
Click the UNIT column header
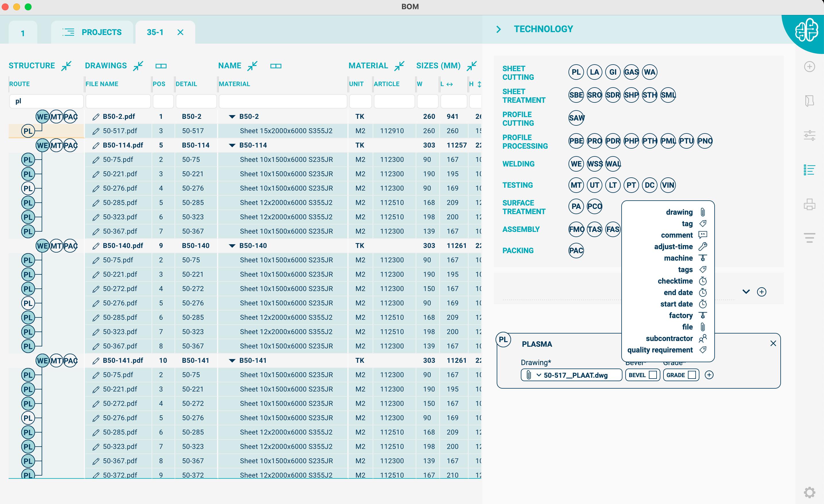[356, 84]
